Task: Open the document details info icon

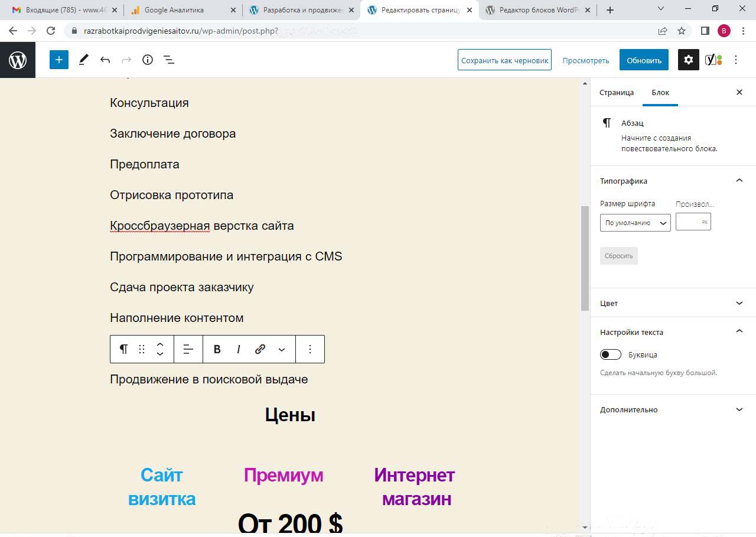Action: 148,60
